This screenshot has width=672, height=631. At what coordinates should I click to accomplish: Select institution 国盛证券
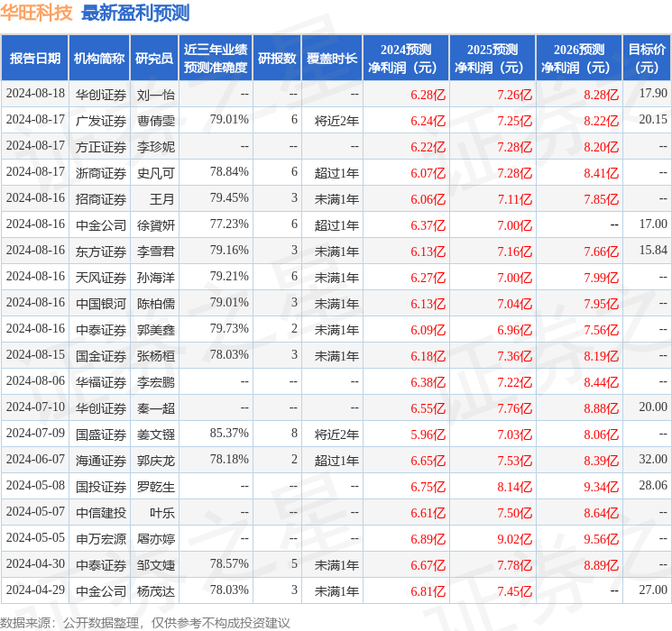coord(101,434)
